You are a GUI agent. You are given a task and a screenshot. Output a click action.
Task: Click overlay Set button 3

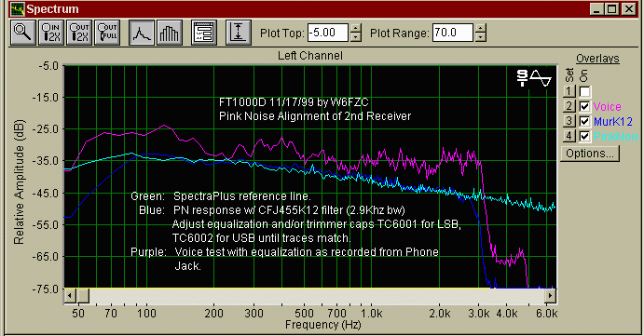click(x=569, y=121)
